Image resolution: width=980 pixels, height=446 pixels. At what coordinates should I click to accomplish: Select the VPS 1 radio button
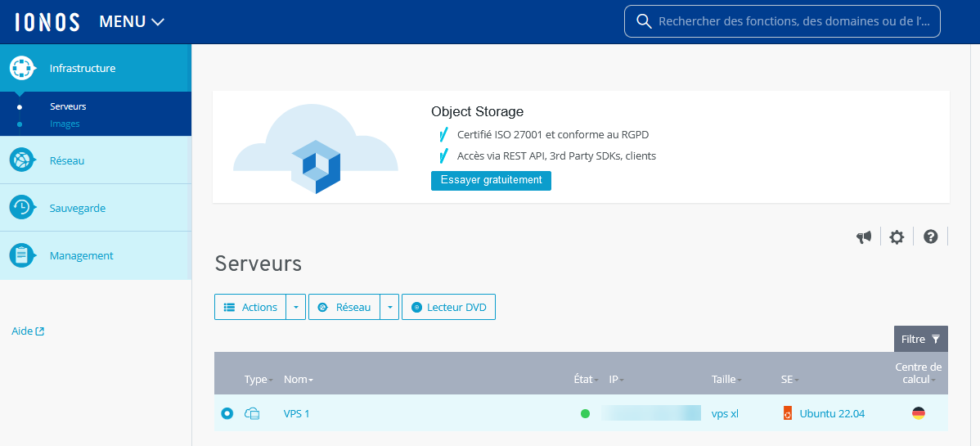pyautogui.click(x=227, y=413)
